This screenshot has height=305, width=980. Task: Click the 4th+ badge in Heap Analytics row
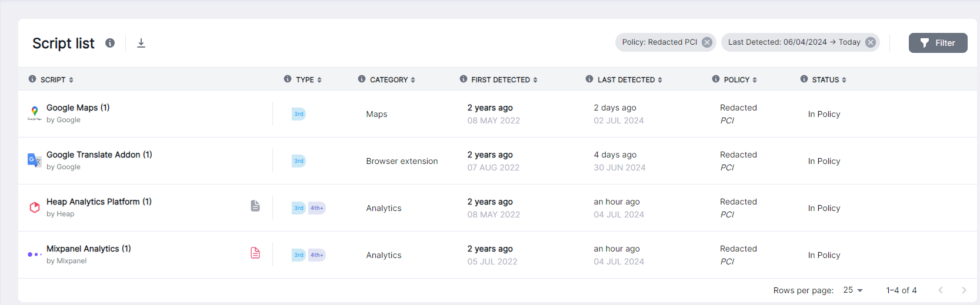(x=317, y=208)
